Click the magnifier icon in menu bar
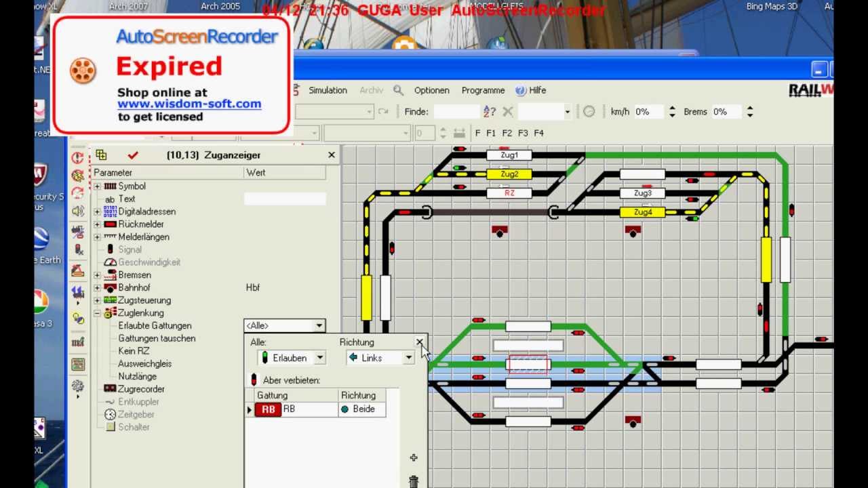 tap(399, 90)
